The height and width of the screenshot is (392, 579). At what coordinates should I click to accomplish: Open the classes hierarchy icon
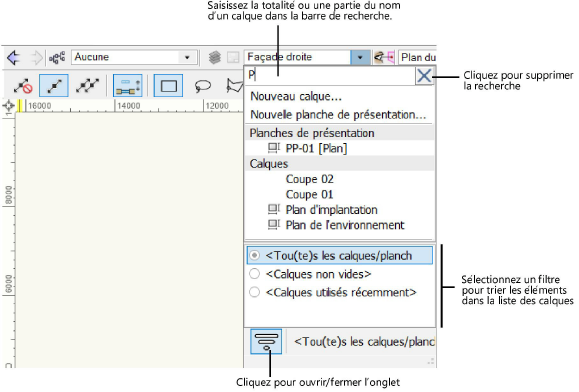click(x=57, y=58)
